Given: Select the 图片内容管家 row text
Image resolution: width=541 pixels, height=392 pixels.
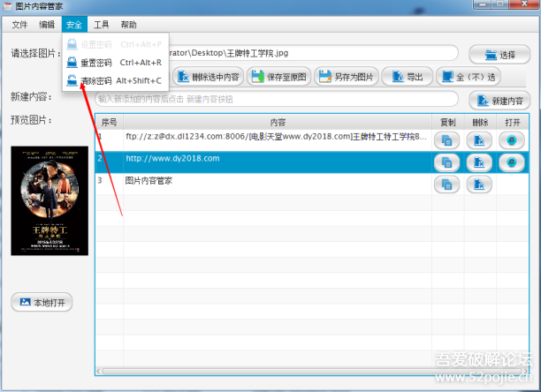Looking at the screenshot, I should click(149, 180).
